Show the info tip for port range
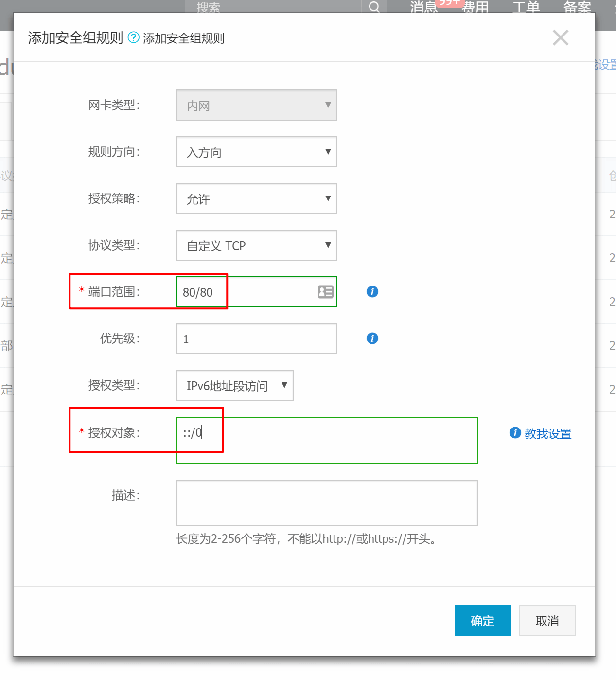 (372, 292)
